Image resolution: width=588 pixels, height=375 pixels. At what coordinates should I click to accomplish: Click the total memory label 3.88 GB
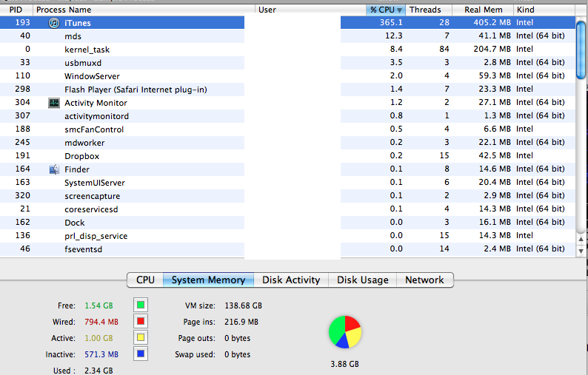(344, 364)
